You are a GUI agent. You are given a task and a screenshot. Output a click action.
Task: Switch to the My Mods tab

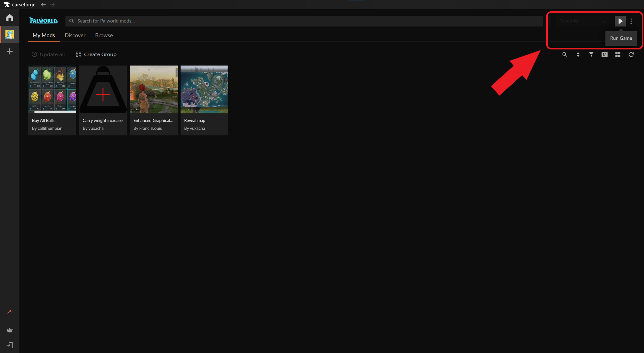[44, 35]
